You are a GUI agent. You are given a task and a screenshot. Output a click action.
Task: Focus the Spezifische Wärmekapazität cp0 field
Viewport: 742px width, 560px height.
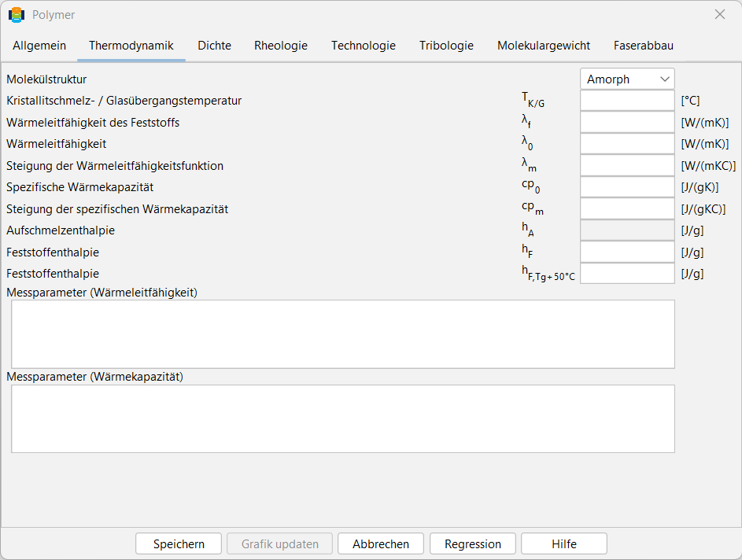coord(627,187)
